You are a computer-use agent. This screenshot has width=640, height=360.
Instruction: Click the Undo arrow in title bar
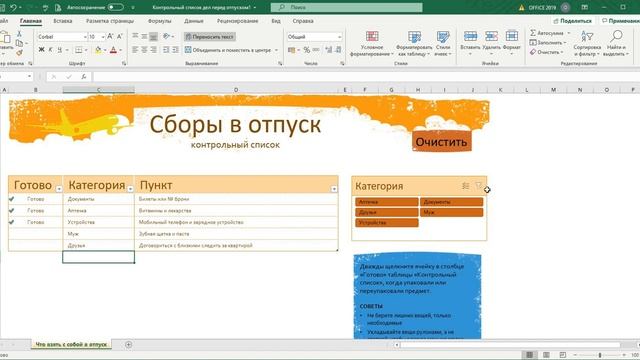(13, 7)
